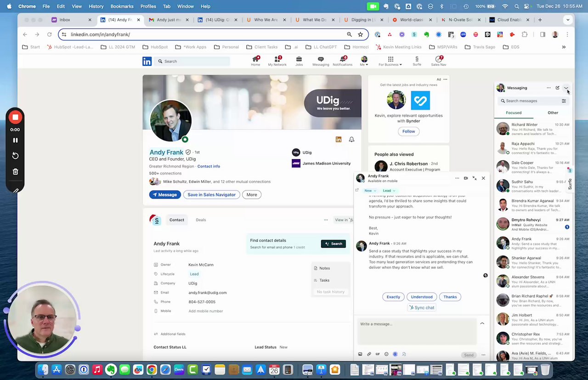This screenshot has width=588, height=380.
Task: Open the HubSpot bookmarks folder
Action: coord(155,47)
